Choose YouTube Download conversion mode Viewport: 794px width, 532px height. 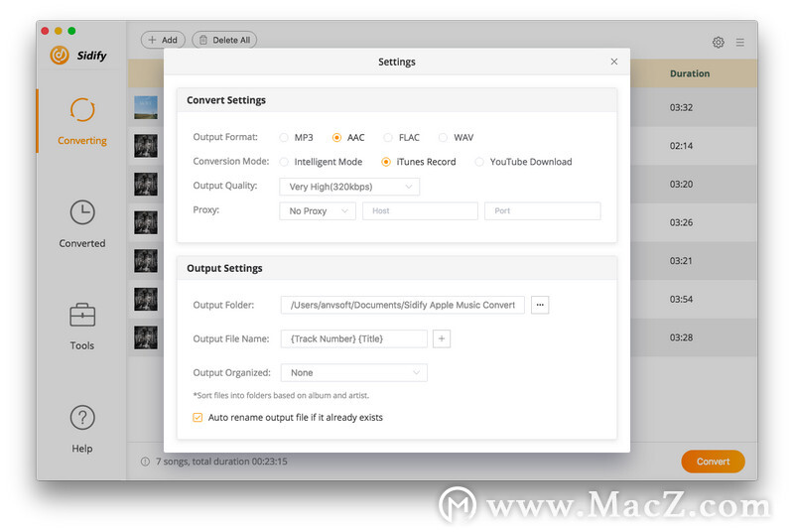point(479,162)
